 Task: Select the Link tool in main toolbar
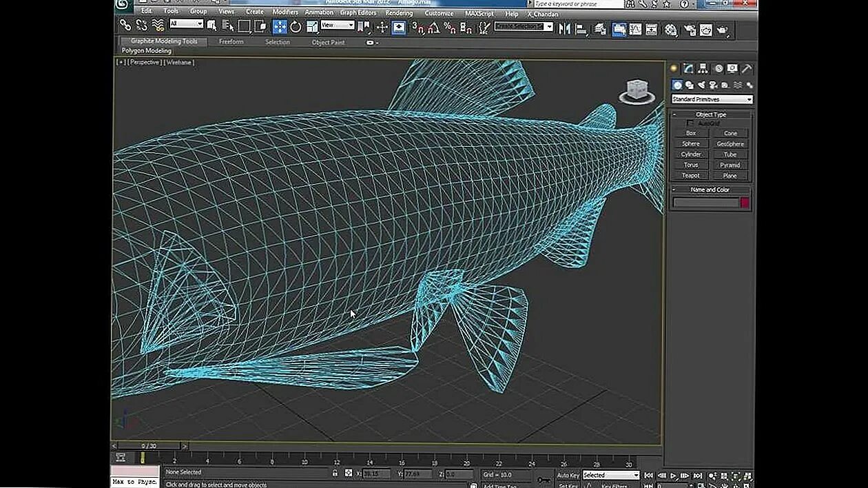click(x=125, y=26)
